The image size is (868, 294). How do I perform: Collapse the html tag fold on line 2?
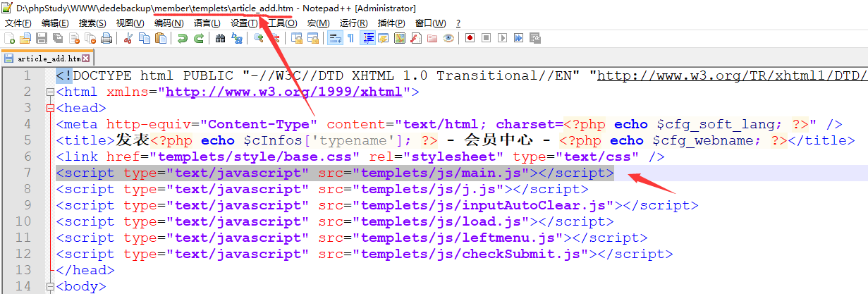49,92
